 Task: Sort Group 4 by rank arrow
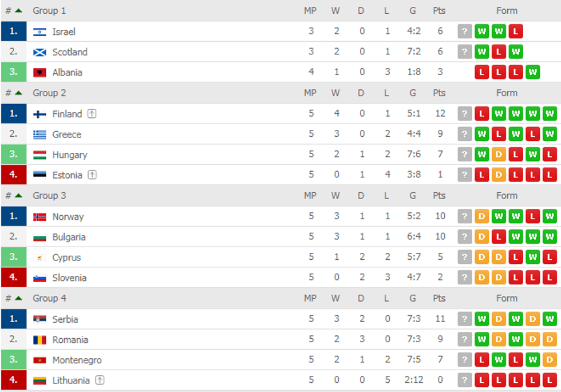(18, 298)
